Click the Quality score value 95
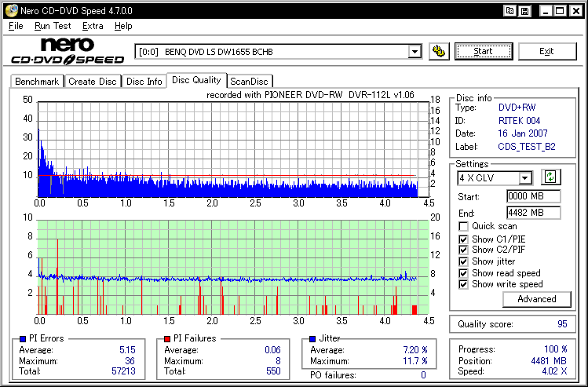 tap(562, 324)
